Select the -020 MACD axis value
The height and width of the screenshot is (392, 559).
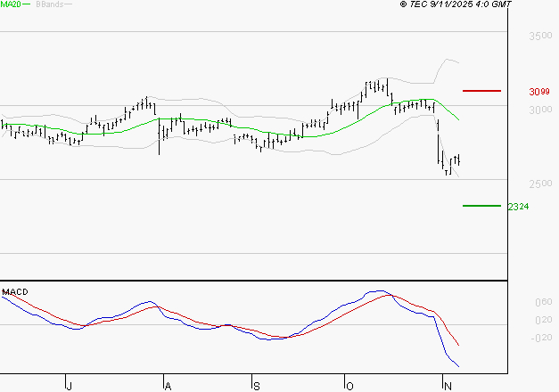pyautogui.click(x=541, y=338)
